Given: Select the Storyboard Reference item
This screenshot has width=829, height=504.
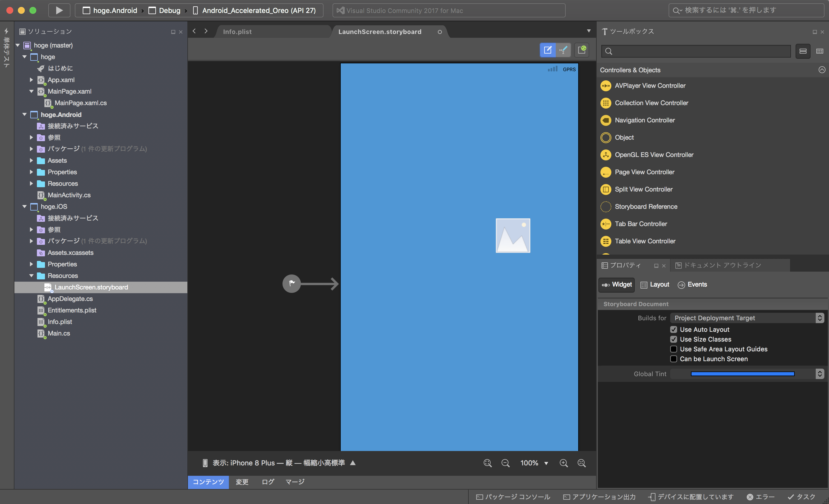Looking at the screenshot, I should (x=646, y=206).
